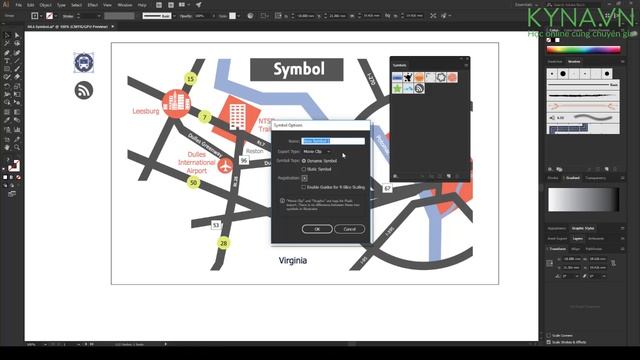This screenshot has width=640, height=360.
Task: Click the constrain proportions link in Transform panel
Action: (x=613, y=263)
